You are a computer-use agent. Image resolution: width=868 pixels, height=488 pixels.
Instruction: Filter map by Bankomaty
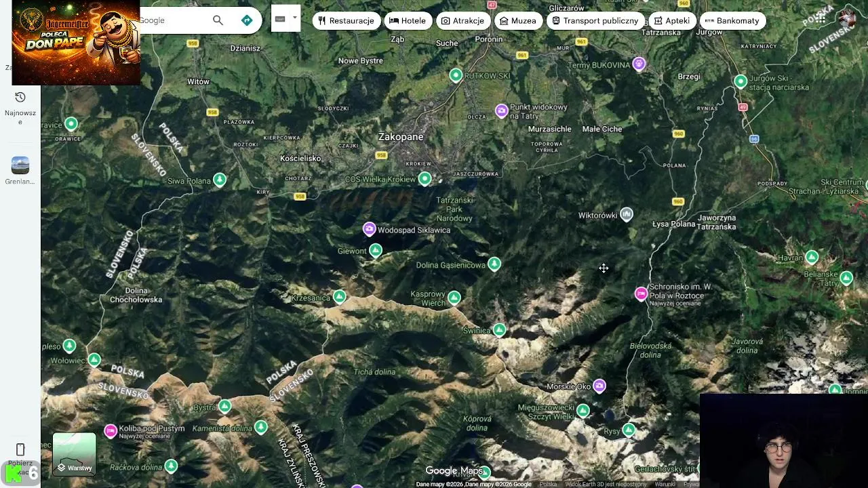point(732,20)
